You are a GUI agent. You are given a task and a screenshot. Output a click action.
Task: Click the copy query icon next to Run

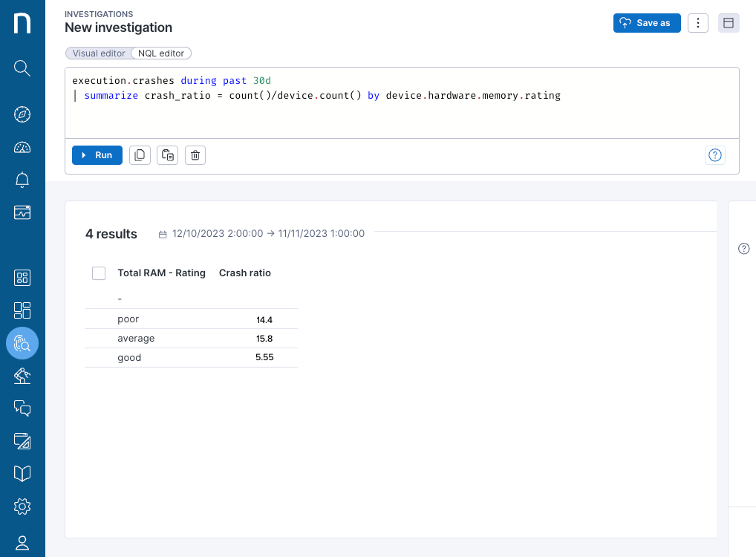point(140,155)
